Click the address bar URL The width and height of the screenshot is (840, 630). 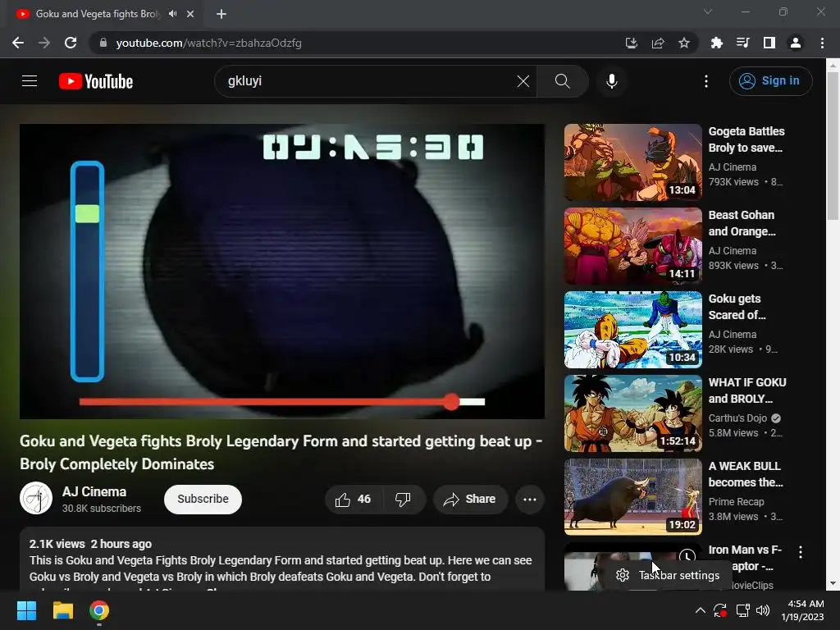coord(209,43)
